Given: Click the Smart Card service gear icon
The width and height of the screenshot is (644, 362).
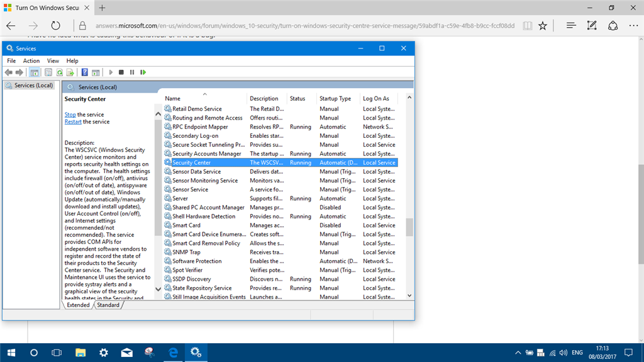Looking at the screenshot, I should (x=167, y=225).
